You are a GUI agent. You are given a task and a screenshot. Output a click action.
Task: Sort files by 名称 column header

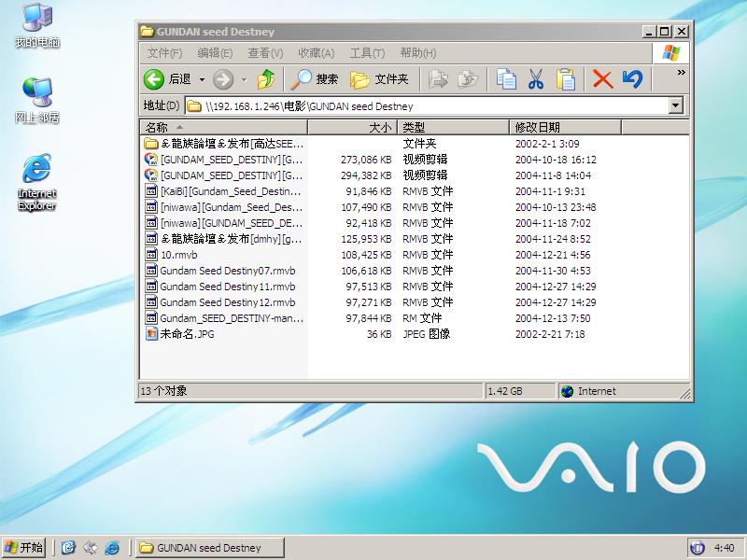[223, 127]
